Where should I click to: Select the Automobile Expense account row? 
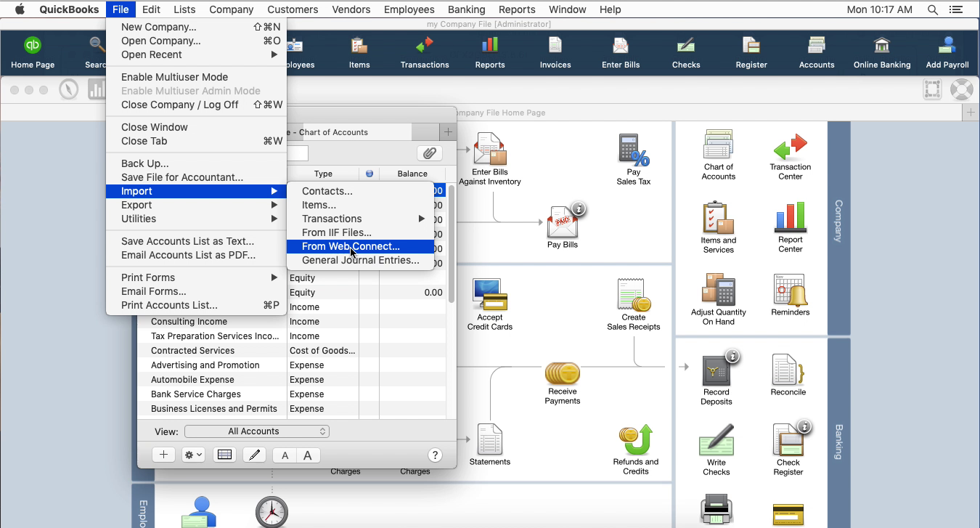click(x=292, y=379)
